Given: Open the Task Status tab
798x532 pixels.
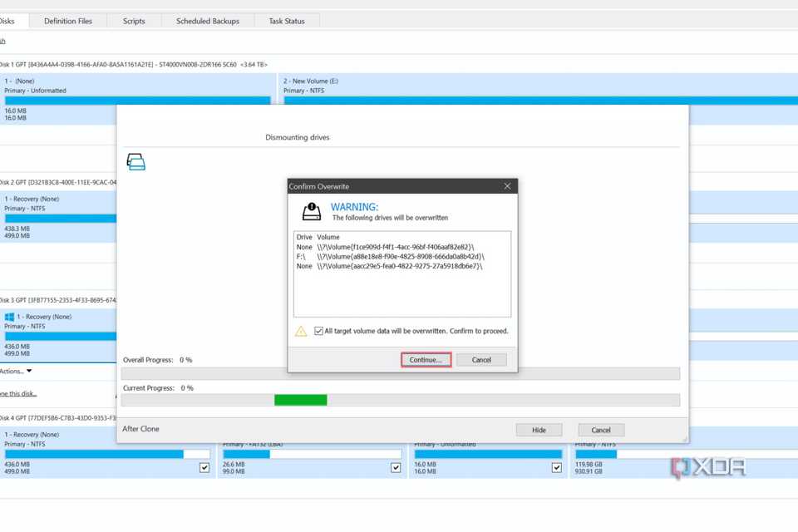Looking at the screenshot, I should click(x=286, y=21).
